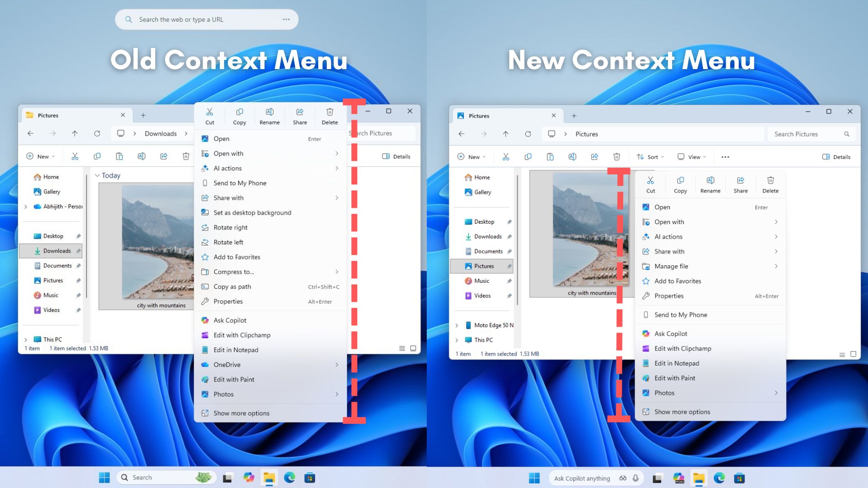Click Ask Copilot in the new context menu
Viewport: 868px width, 488px height.
(x=670, y=333)
